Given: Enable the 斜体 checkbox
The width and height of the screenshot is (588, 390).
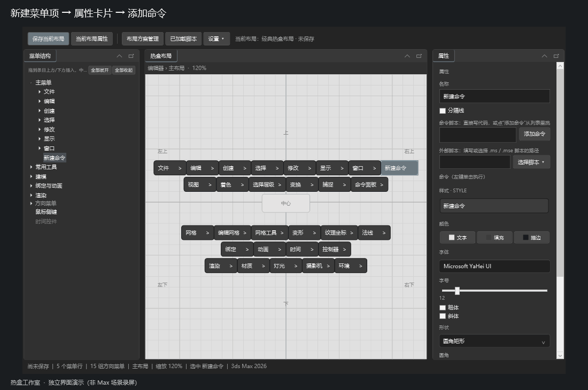Looking at the screenshot, I should pyautogui.click(x=443, y=316).
